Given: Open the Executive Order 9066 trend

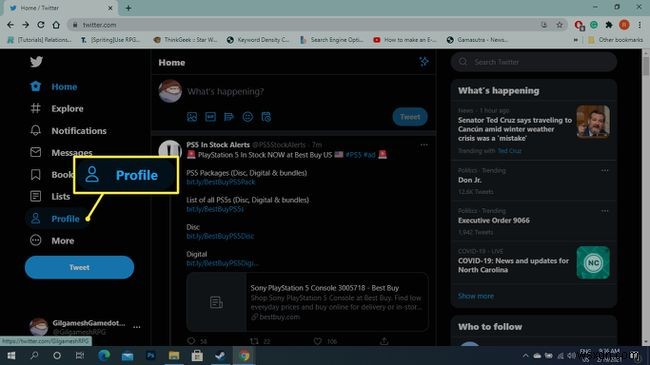Looking at the screenshot, I should point(494,220).
